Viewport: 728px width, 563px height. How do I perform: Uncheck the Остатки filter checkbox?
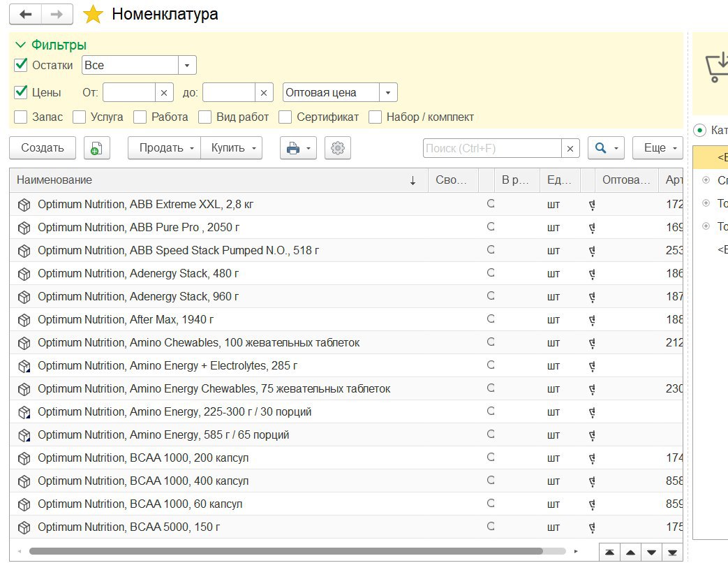click(20, 64)
